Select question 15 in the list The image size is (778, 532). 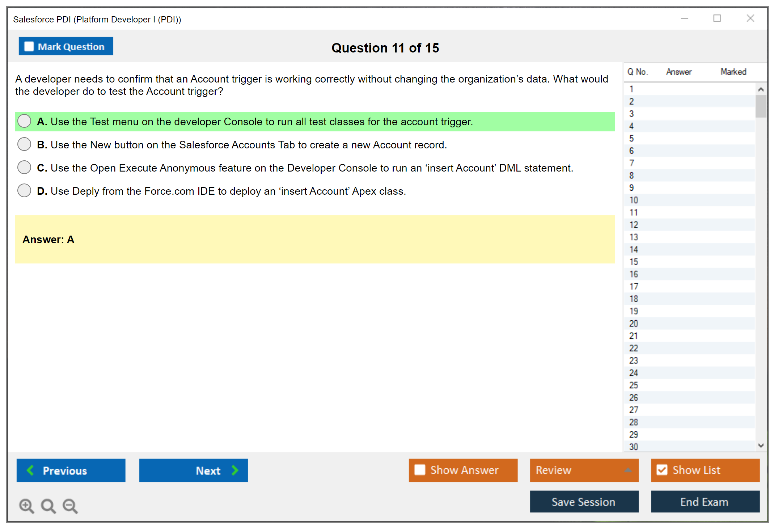(x=634, y=262)
